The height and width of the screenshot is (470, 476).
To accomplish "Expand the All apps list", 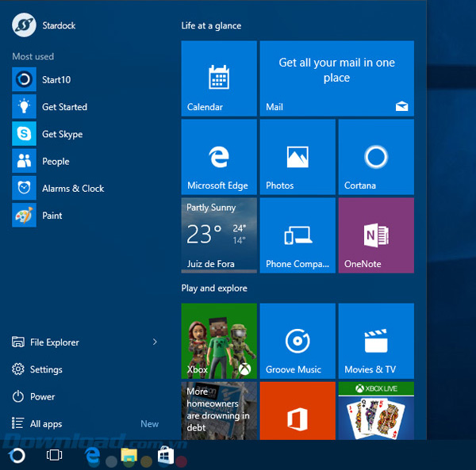I will [x=46, y=424].
